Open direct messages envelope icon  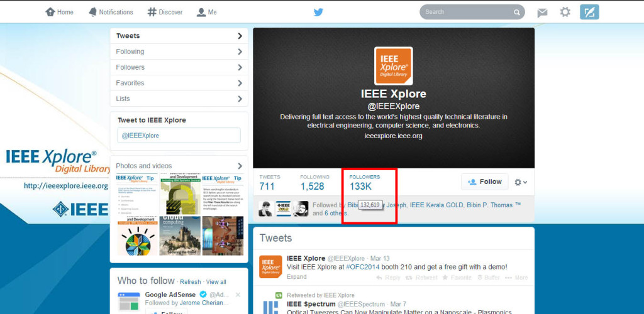coord(542,13)
